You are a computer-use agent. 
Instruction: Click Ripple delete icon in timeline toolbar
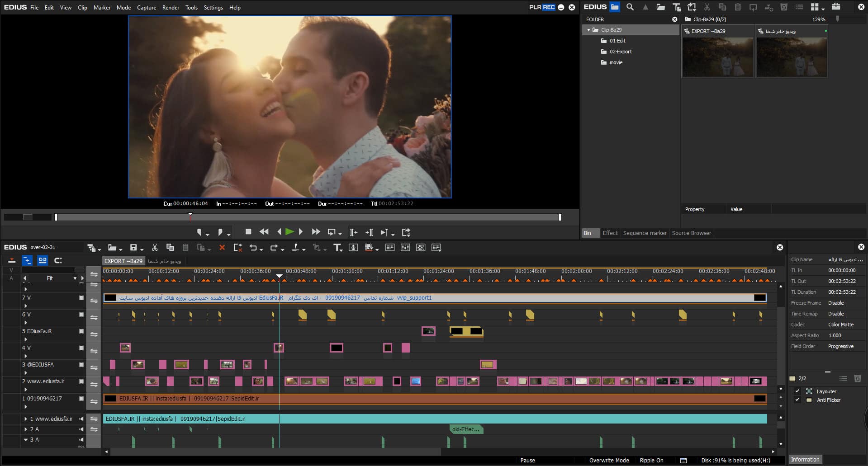tap(238, 247)
